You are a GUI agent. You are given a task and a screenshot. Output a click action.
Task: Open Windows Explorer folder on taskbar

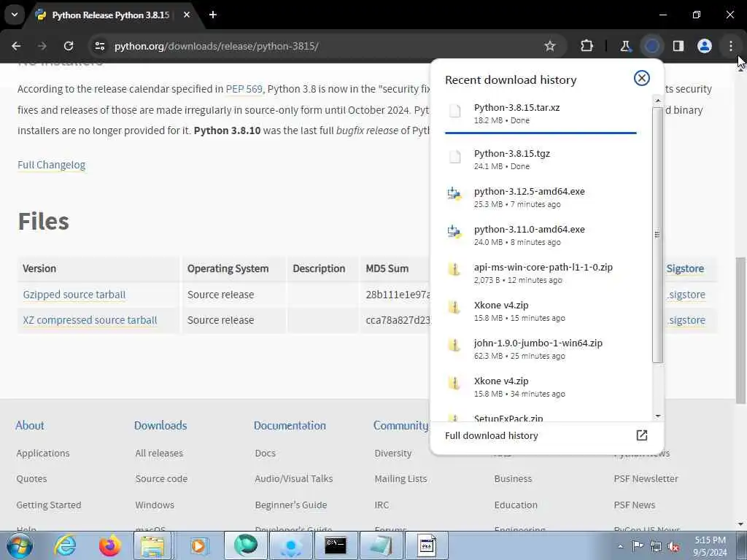pos(152,545)
